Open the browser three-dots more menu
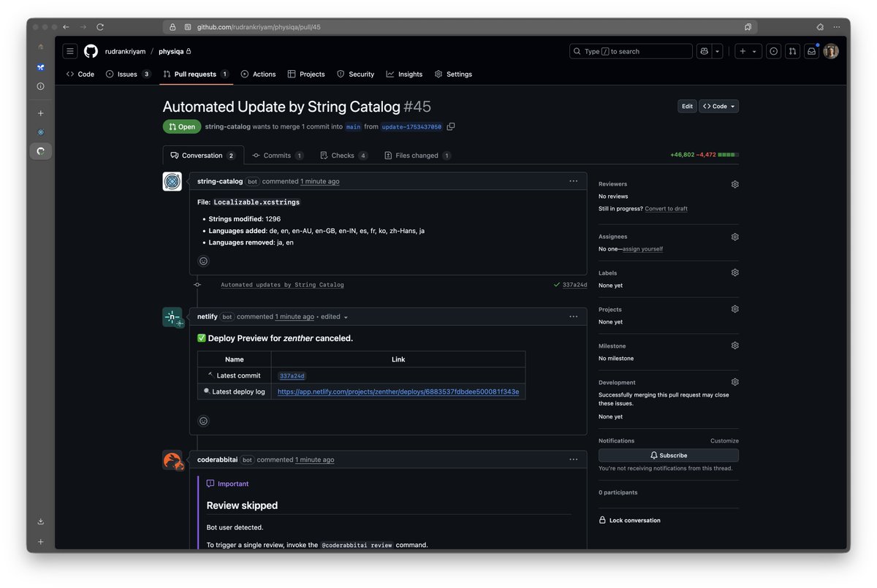Viewport: 877px width, 588px height. pyautogui.click(x=838, y=27)
